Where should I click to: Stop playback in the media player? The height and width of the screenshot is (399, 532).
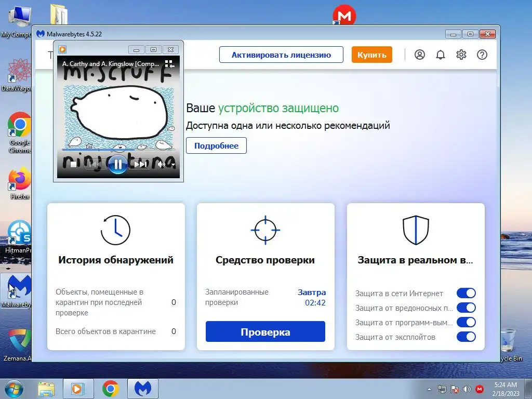click(x=73, y=165)
